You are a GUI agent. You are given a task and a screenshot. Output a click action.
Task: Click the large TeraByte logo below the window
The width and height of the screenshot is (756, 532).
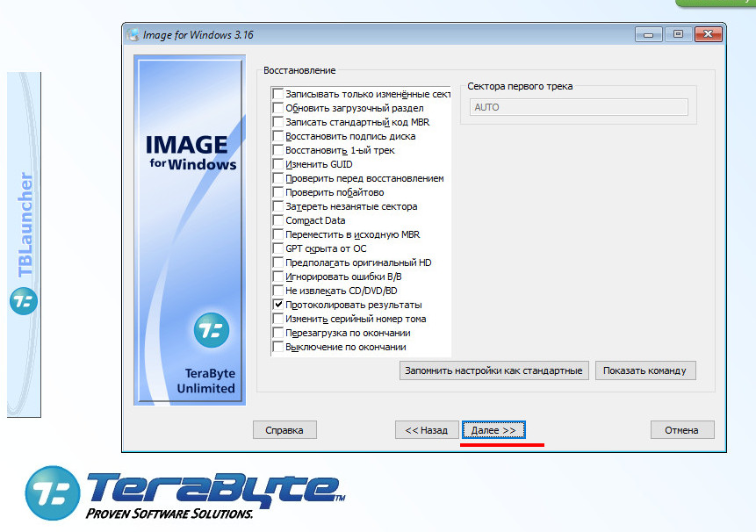pyautogui.click(x=185, y=493)
